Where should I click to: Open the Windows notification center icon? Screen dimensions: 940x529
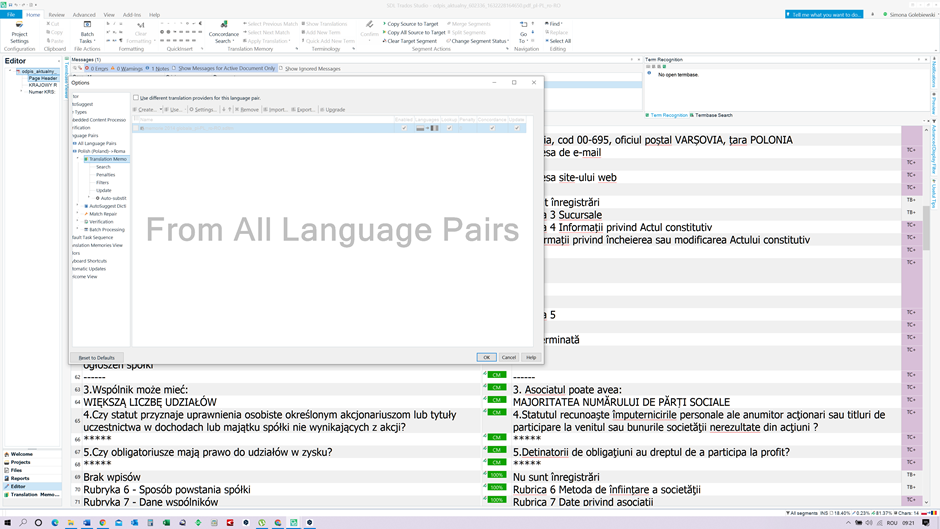click(926, 523)
